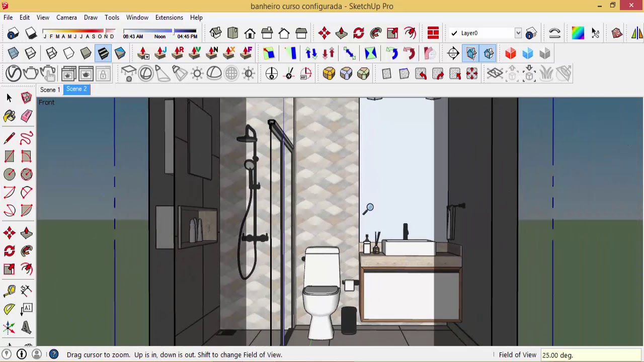Open the Help menu

196,17
